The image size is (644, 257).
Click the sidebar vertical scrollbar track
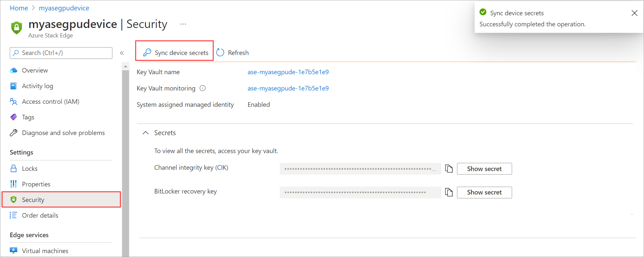(x=125, y=163)
